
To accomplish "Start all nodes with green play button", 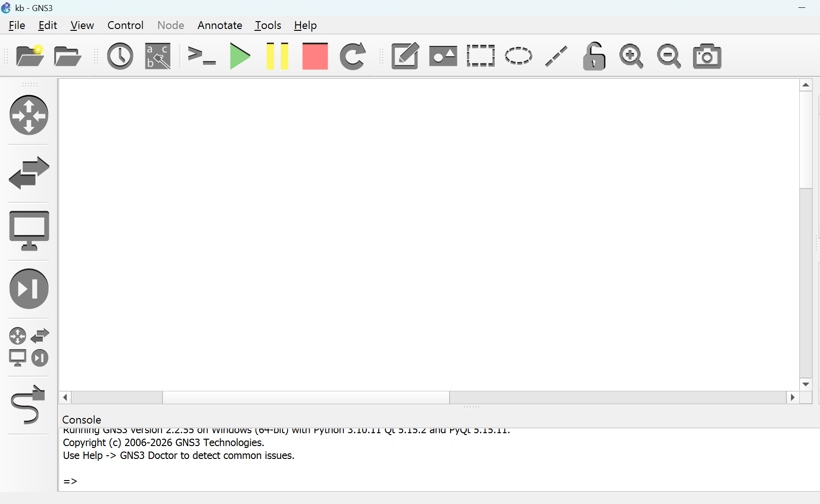I will 240,56.
